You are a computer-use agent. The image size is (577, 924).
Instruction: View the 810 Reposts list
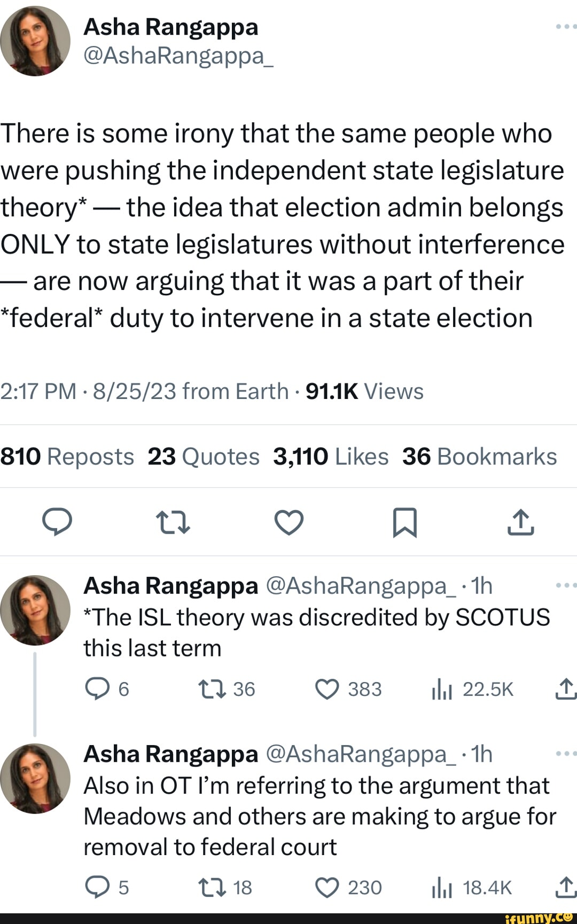pos(67,457)
